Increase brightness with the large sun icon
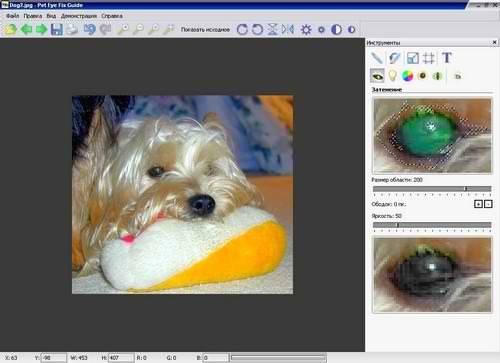The width and height of the screenshot is (500, 363). click(306, 29)
